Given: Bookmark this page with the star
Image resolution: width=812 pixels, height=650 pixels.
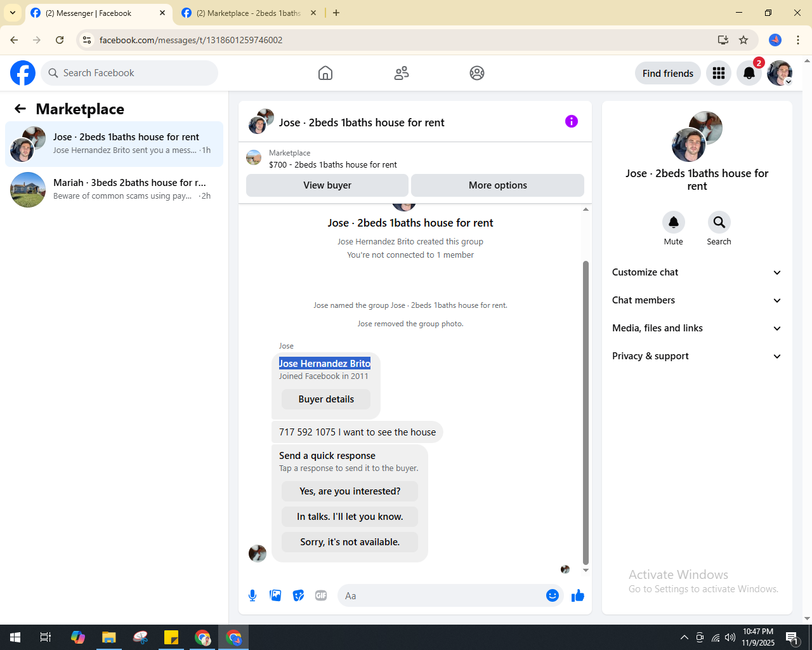Looking at the screenshot, I should coord(743,40).
